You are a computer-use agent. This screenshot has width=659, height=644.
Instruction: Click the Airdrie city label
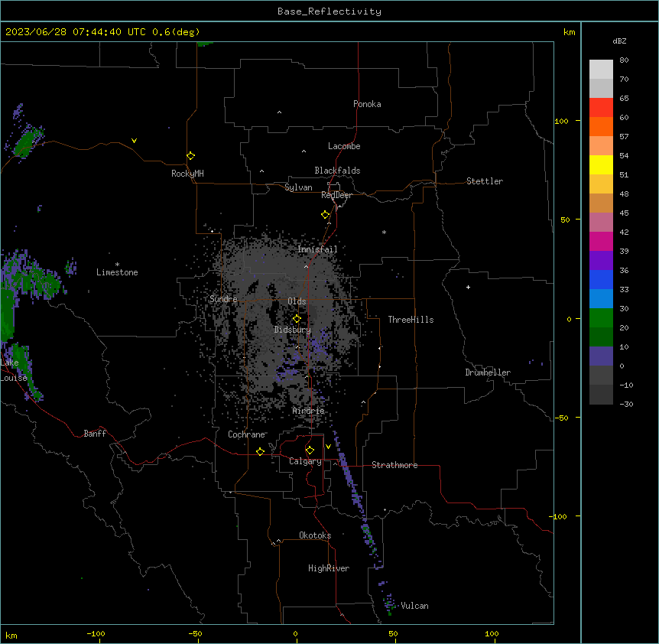click(309, 411)
